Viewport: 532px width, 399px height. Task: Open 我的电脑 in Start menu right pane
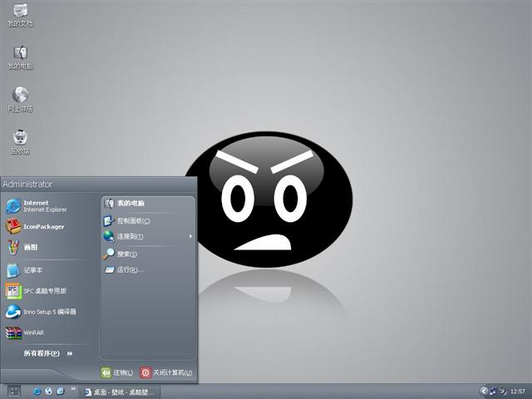(148, 203)
